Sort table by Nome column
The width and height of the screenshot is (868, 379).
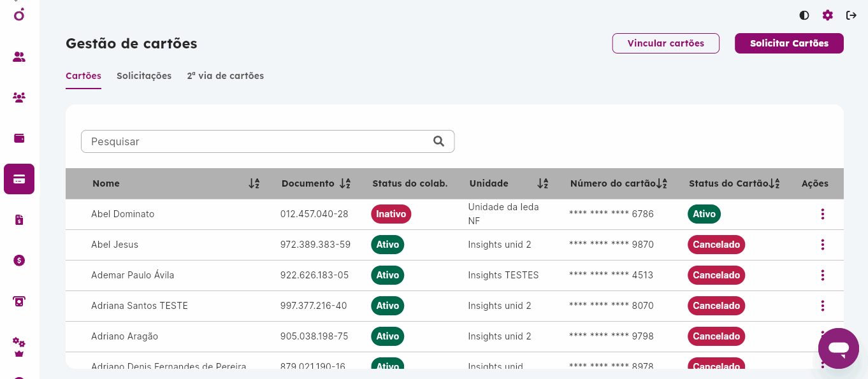point(254,183)
